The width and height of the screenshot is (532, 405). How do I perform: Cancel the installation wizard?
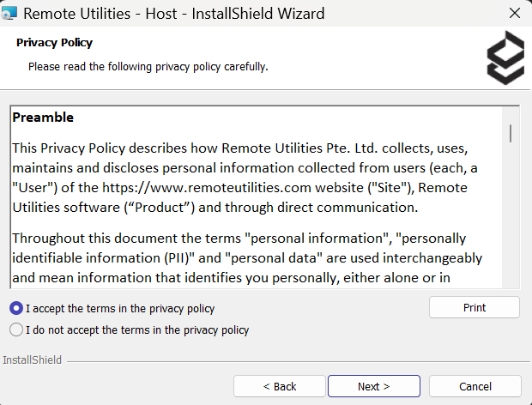pyautogui.click(x=475, y=386)
